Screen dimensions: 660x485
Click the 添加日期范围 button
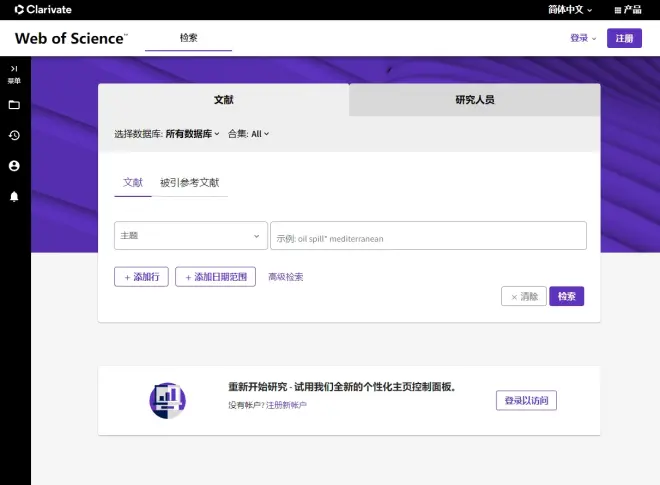216,277
